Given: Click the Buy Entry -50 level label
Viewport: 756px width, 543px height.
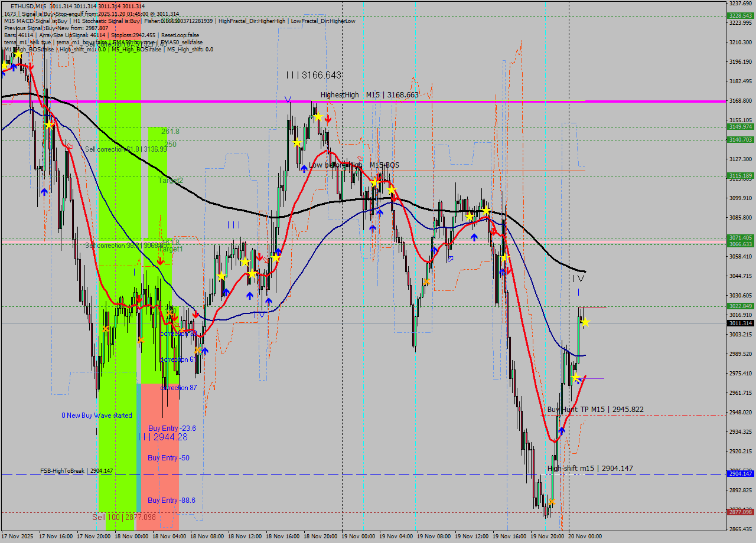Looking at the screenshot, I should tap(168, 458).
